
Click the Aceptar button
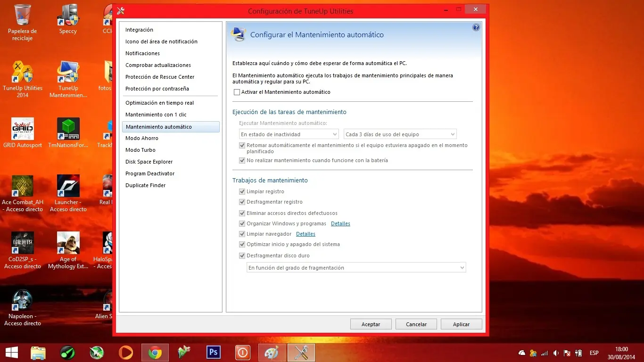[x=371, y=324]
